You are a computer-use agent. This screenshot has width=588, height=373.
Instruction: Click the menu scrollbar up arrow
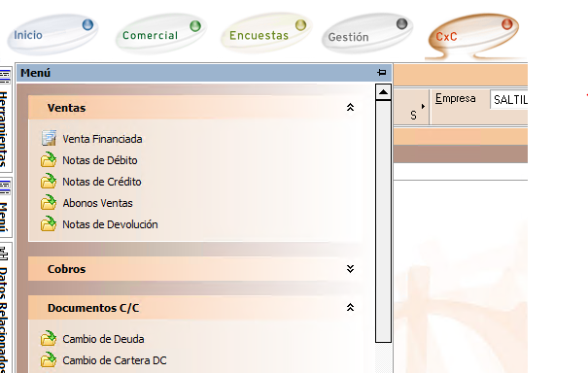coord(383,92)
